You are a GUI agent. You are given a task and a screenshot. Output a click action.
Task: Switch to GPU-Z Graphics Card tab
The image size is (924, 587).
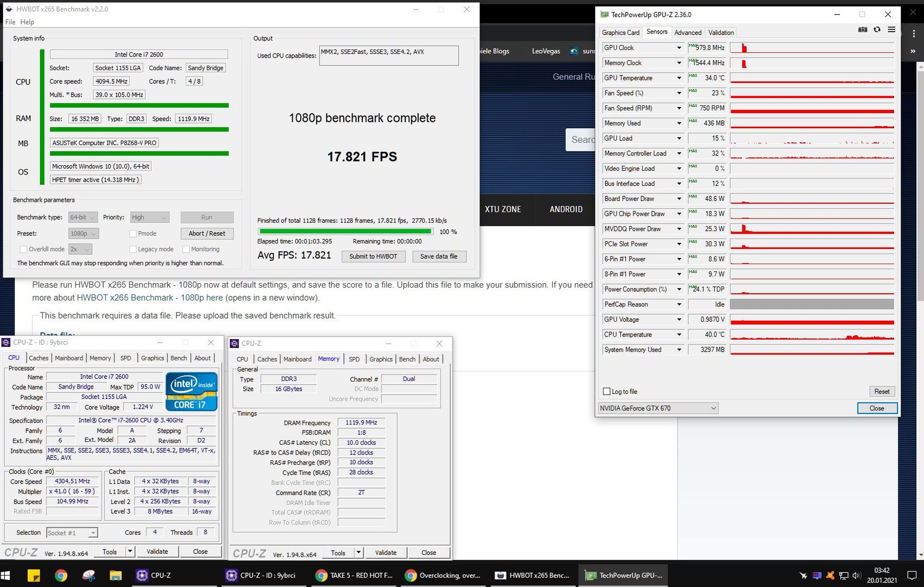tap(620, 33)
